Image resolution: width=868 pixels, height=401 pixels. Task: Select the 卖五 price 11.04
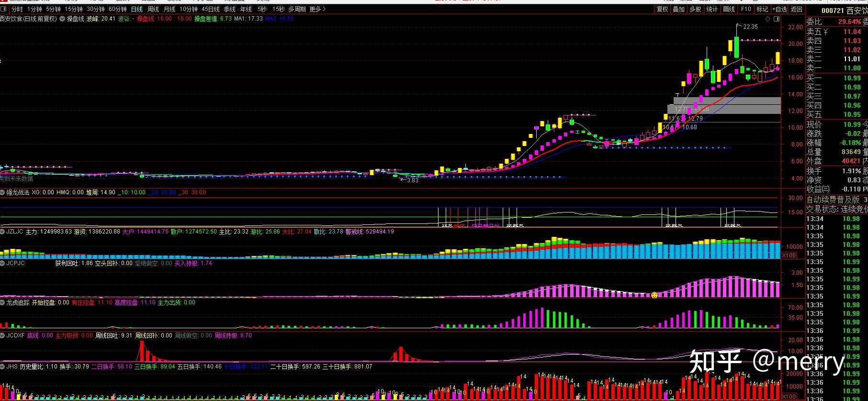852,32
